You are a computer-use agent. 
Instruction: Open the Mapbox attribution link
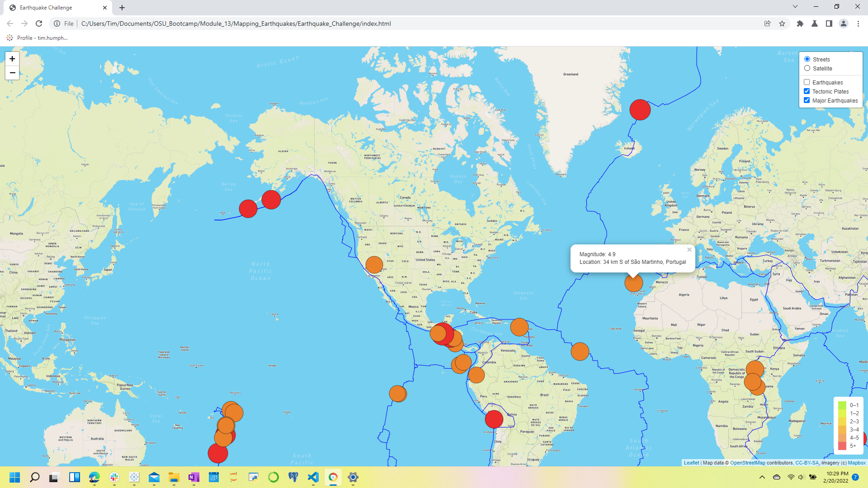point(857,463)
